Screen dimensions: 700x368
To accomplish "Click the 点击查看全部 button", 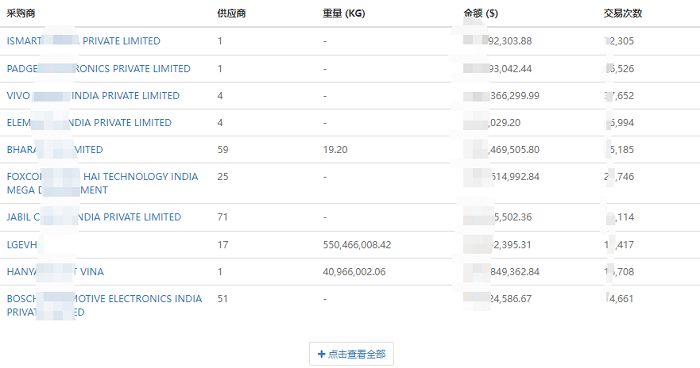I will tap(351, 354).
